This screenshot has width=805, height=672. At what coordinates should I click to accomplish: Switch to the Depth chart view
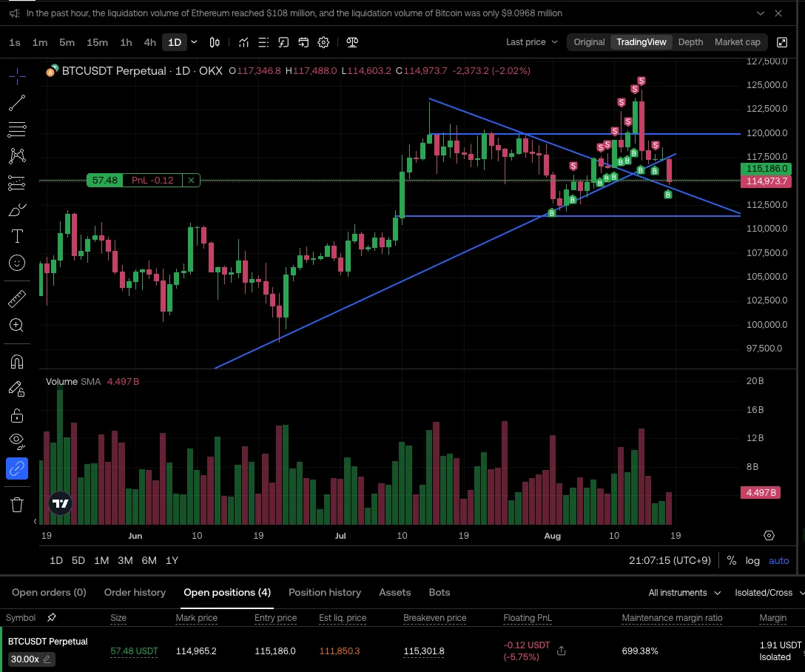[690, 42]
